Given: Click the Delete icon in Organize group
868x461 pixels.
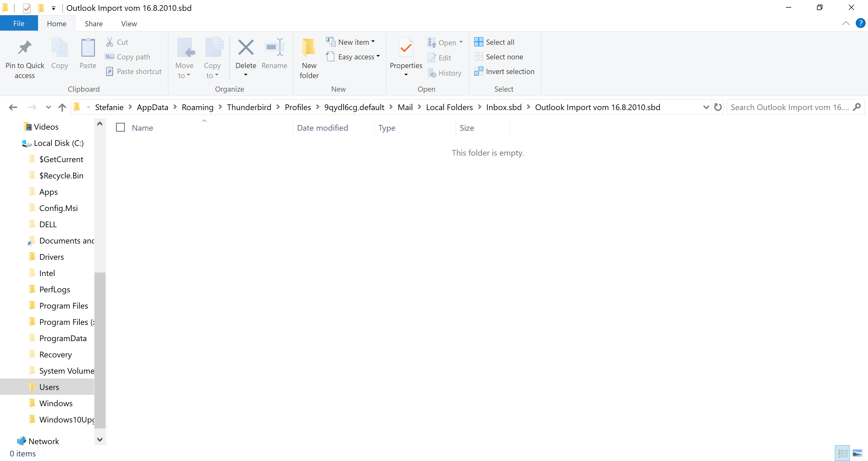Looking at the screenshot, I should click(x=246, y=47).
